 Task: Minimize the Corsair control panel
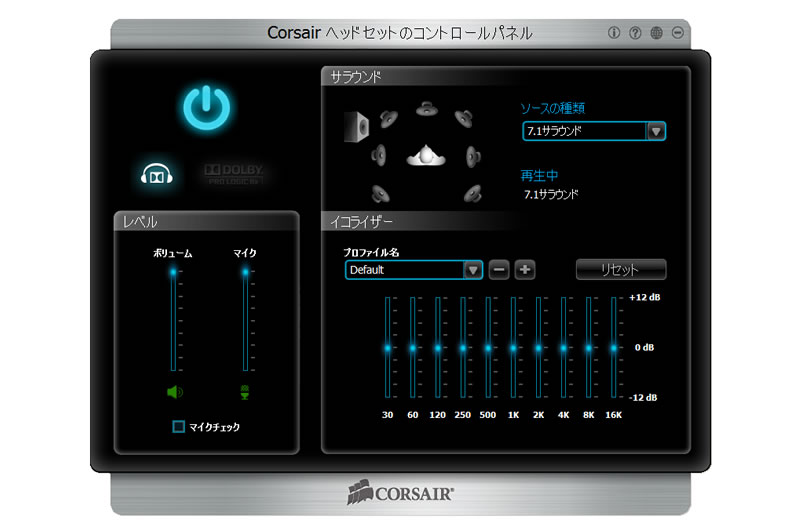(678, 33)
